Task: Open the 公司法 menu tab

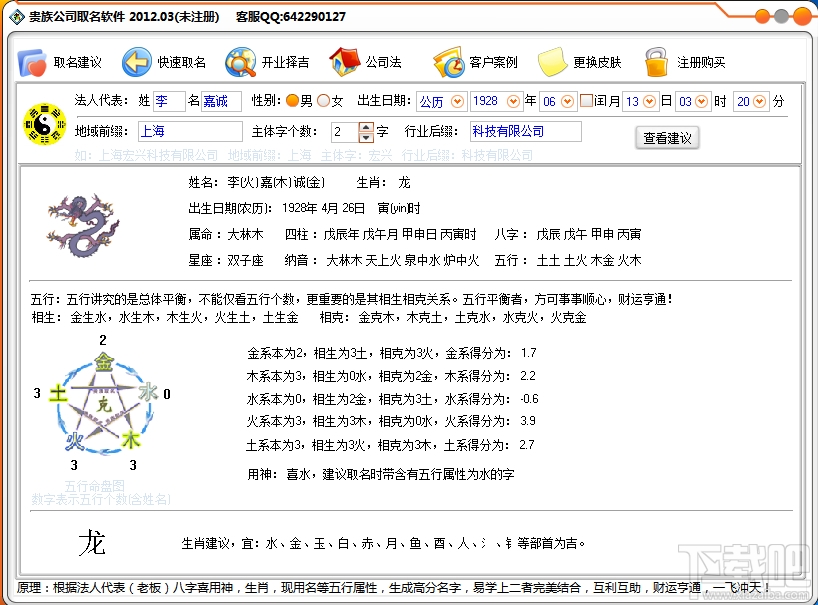Action: click(383, 63)
